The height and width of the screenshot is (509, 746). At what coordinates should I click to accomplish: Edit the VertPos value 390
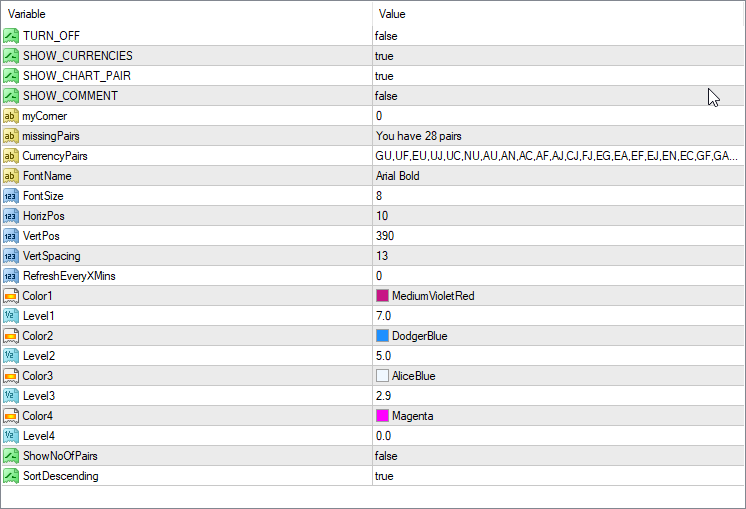click(x=385, y=236)
